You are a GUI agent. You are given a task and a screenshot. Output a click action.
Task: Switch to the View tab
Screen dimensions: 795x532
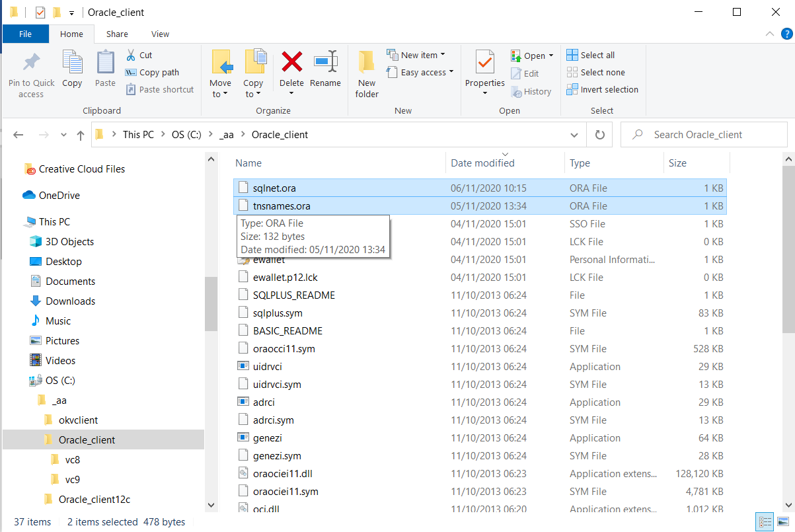tap(160, 34)
